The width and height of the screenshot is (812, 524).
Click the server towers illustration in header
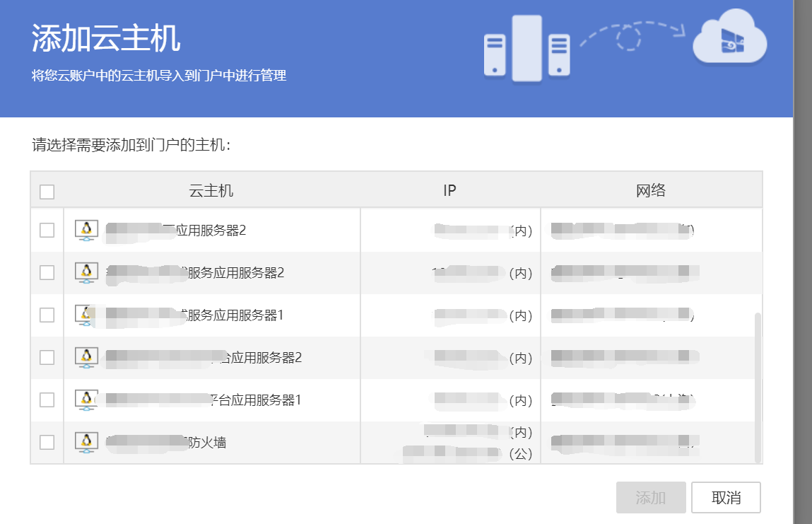tap(526, 48)
